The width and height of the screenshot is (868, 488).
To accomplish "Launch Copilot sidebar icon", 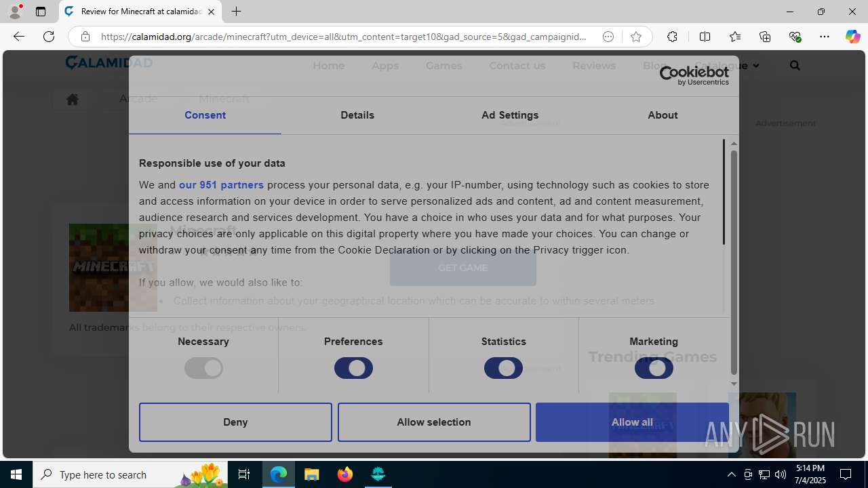I will [852, 37].
